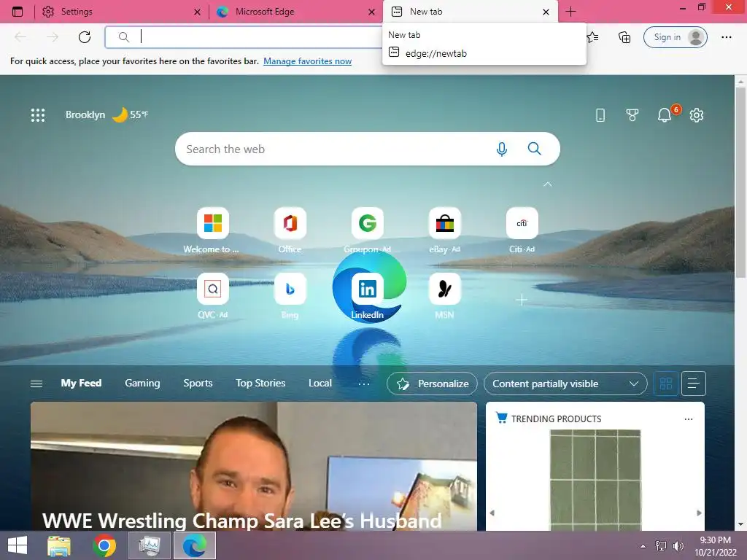Image resolution: width=747 pixels, height=560 pixels.
Task: Open the WWE Wrestling Champ news story
Action: click(x=254, y=466)
